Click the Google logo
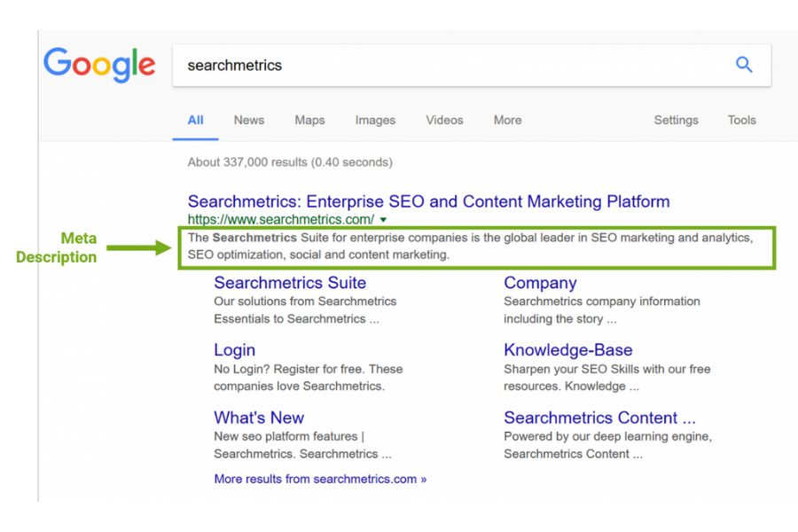The width and height of the screenshot is (798, 532). pos(99,65)
